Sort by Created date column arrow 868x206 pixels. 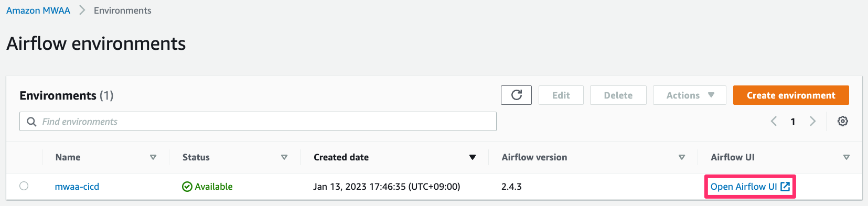pos(473,157)
